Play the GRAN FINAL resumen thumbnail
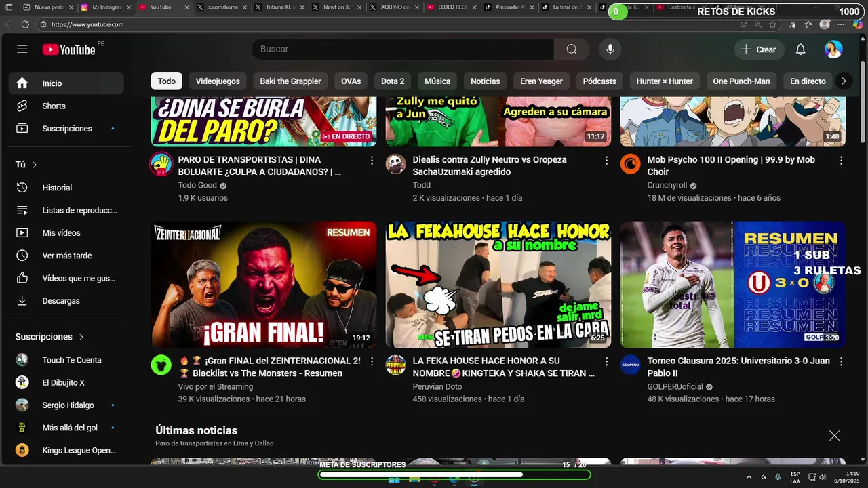This screenshot has width=868, height=488. (264, 285)
